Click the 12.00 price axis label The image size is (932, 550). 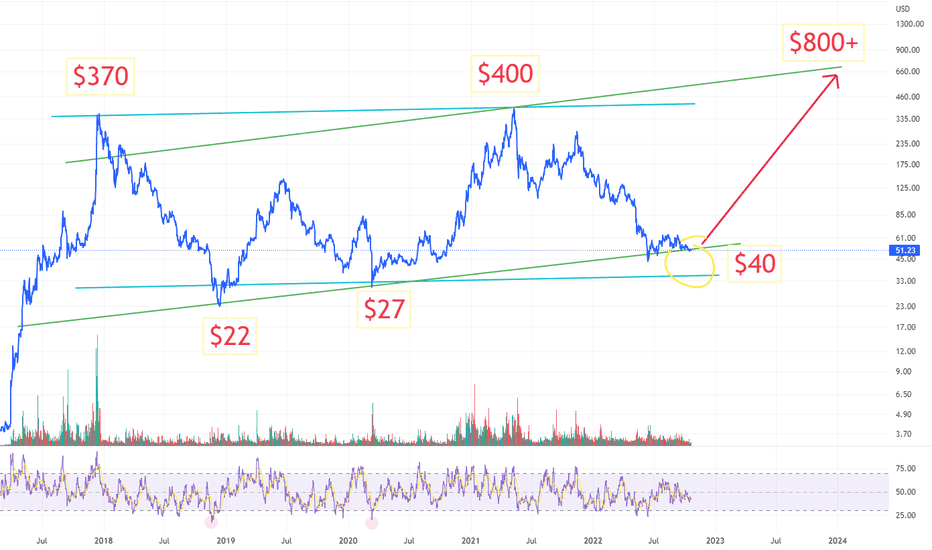[906, 351]
